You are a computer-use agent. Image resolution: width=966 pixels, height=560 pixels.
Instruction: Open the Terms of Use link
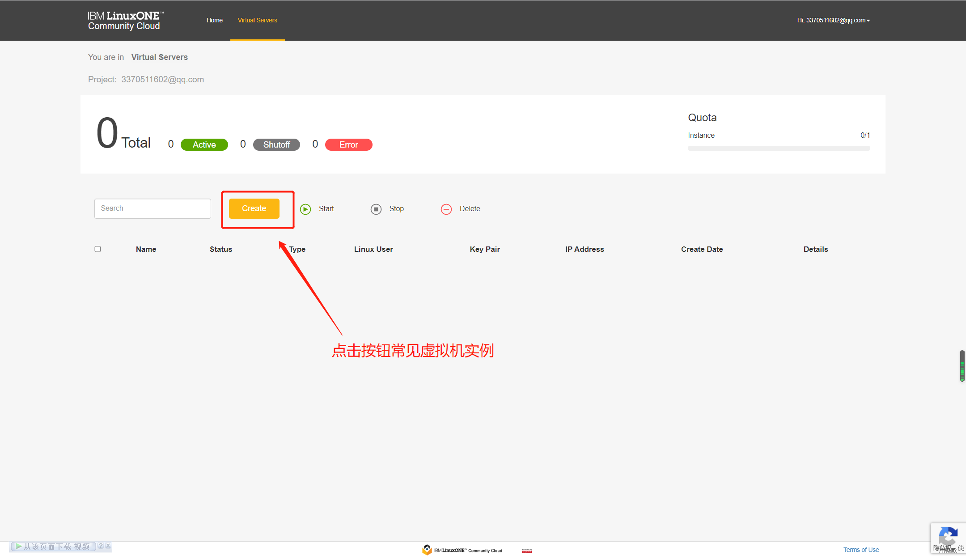861,550
